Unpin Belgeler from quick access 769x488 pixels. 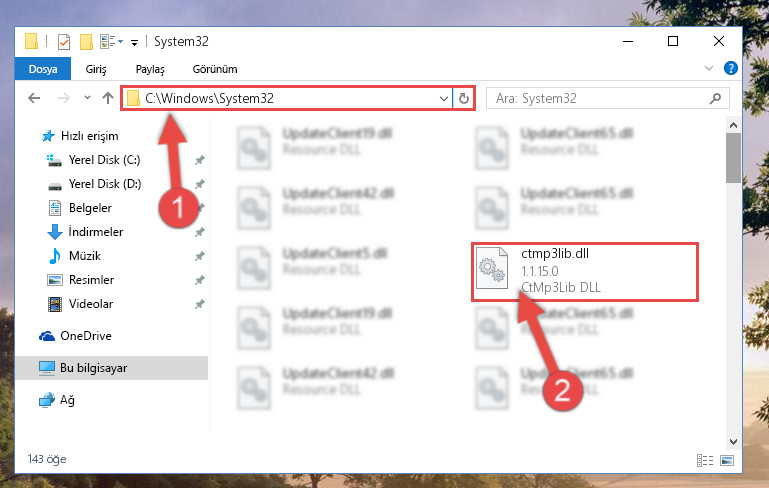click(x=200, y=208)
